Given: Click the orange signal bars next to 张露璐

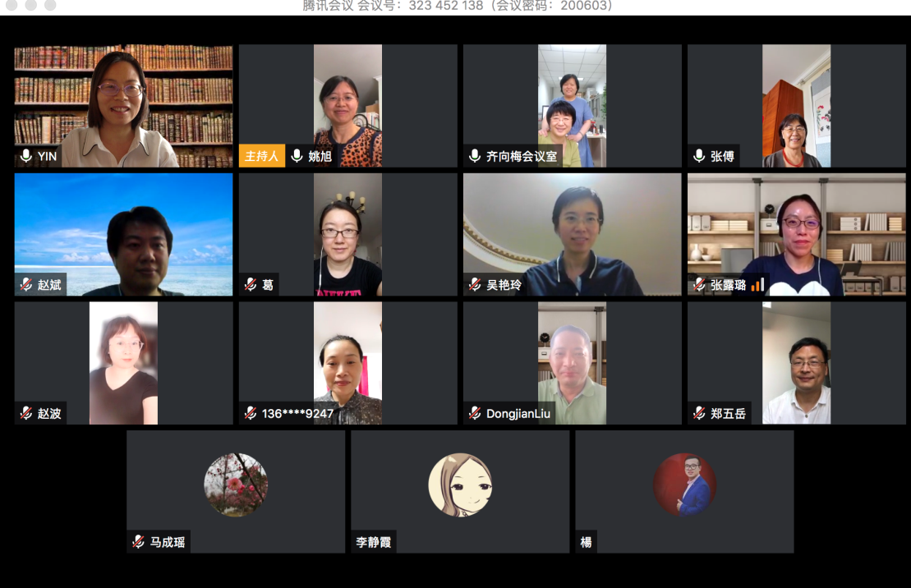Looking at the screenshot, I should coord(757,284).
